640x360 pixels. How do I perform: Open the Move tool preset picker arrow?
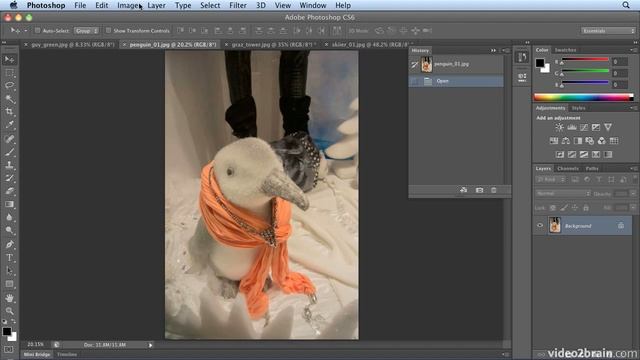[26, 31]
